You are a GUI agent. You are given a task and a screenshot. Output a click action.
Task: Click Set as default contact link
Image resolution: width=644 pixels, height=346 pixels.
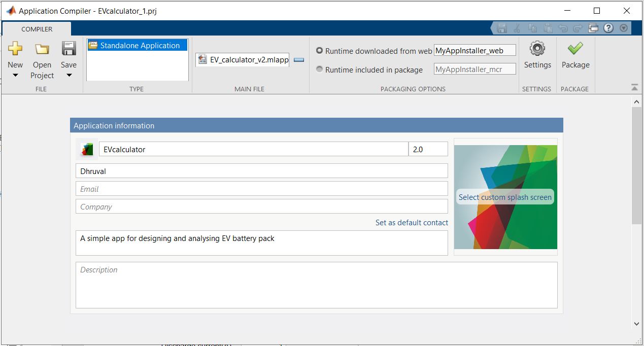[x=412, y=222]
